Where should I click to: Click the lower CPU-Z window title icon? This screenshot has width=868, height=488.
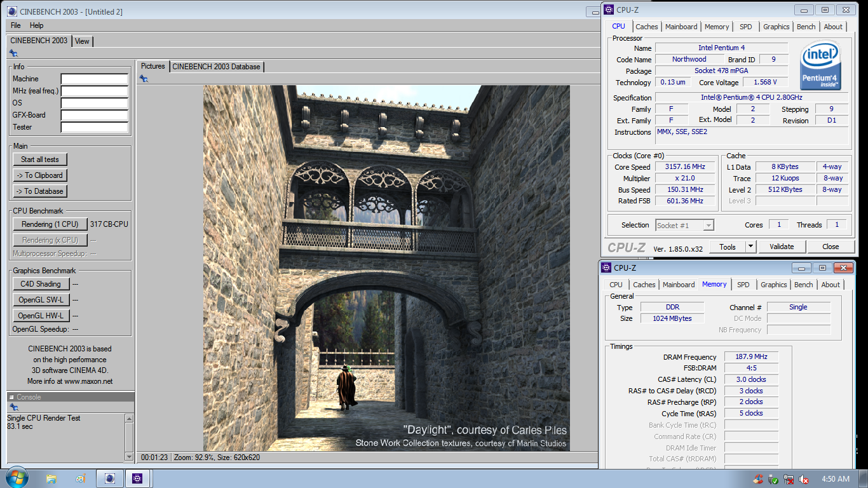[x=606, y=268]
